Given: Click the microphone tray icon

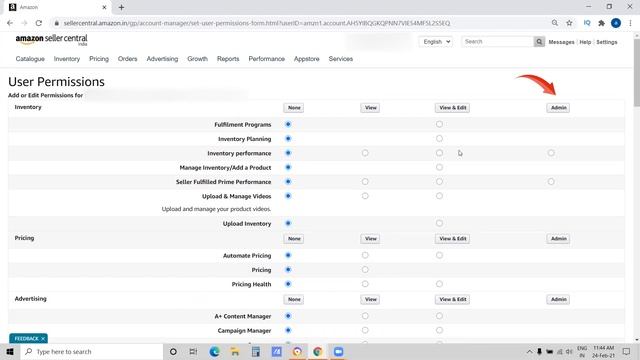Looking at the screenshot, I should (539, 351).
